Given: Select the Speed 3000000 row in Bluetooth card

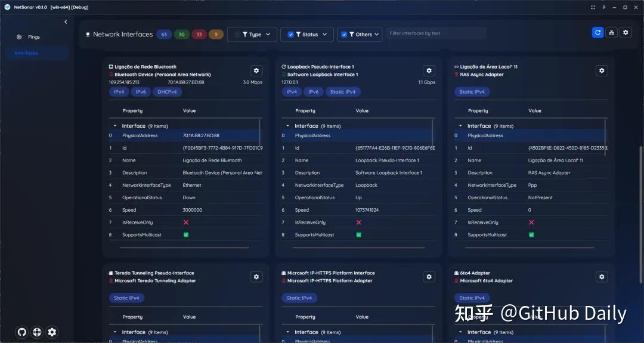Looking at the screenshot, I should point(184,210).
